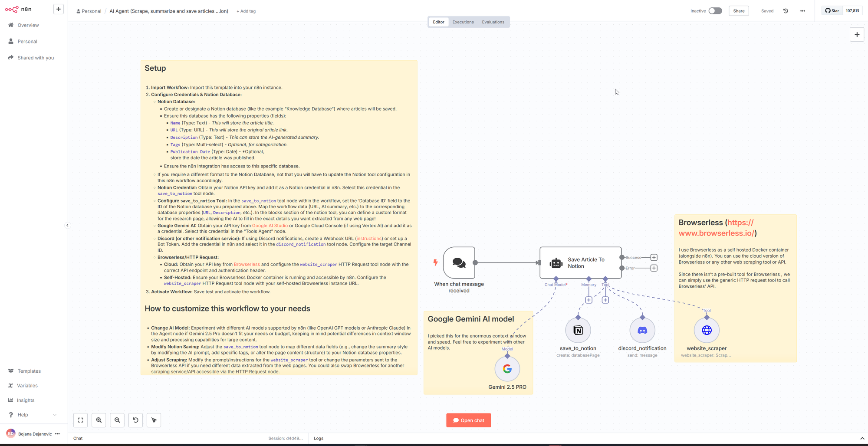Add a Memory sub-node with the plus
Image resolution: width=868 pixels, height=446 pixels.
[x=589, y=300]
